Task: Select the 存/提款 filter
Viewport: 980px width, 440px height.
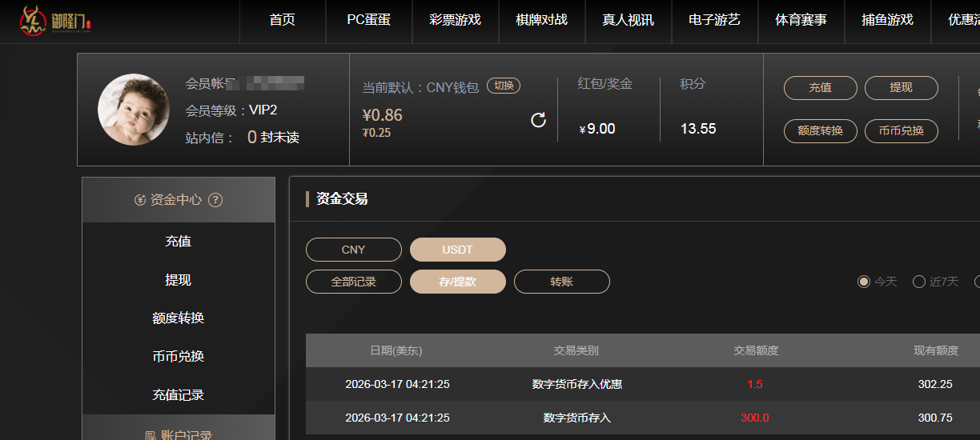Action: click(x=457, y=282)
